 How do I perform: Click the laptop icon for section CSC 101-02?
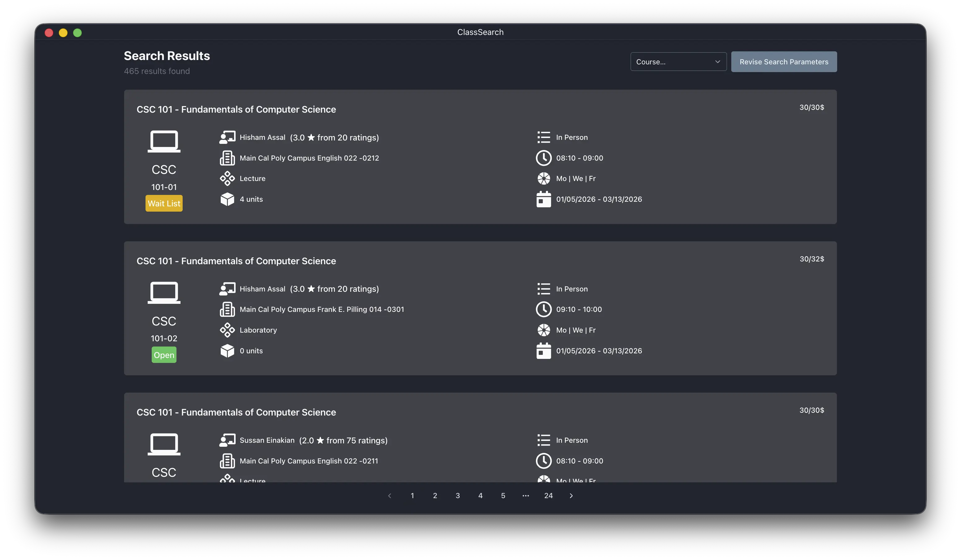164,292
